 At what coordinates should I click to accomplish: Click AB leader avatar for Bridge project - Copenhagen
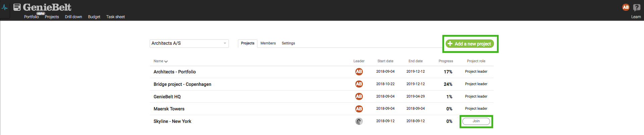359,84
